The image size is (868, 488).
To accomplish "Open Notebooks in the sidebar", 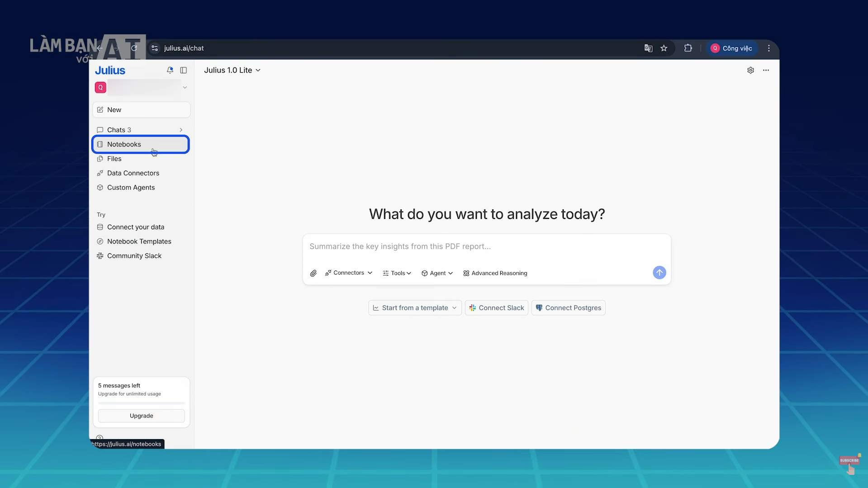I will (x=124, y=144).
